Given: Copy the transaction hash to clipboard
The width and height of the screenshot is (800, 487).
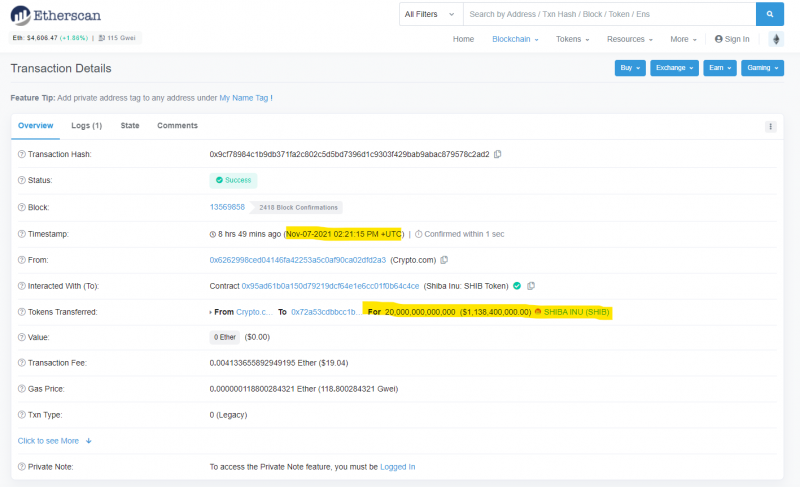Looking at the screenshot, I should 498,154.
